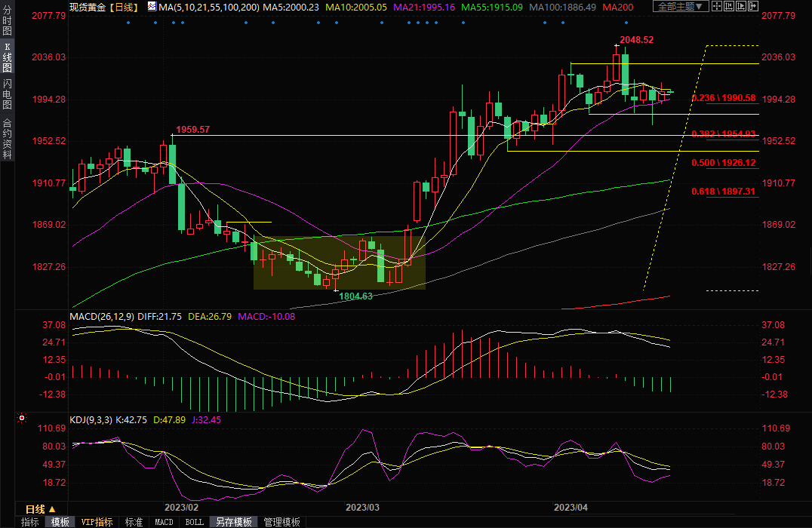Switch to the 指标 bottom tab
Image resolution: width=812 pixels, height=528 pixels.
tap(30, 522)
